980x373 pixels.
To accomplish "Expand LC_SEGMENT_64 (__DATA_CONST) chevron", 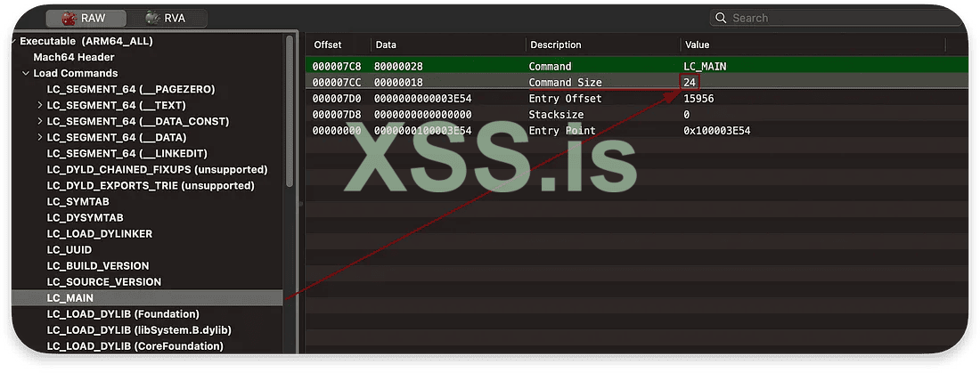I will [40, 121].
